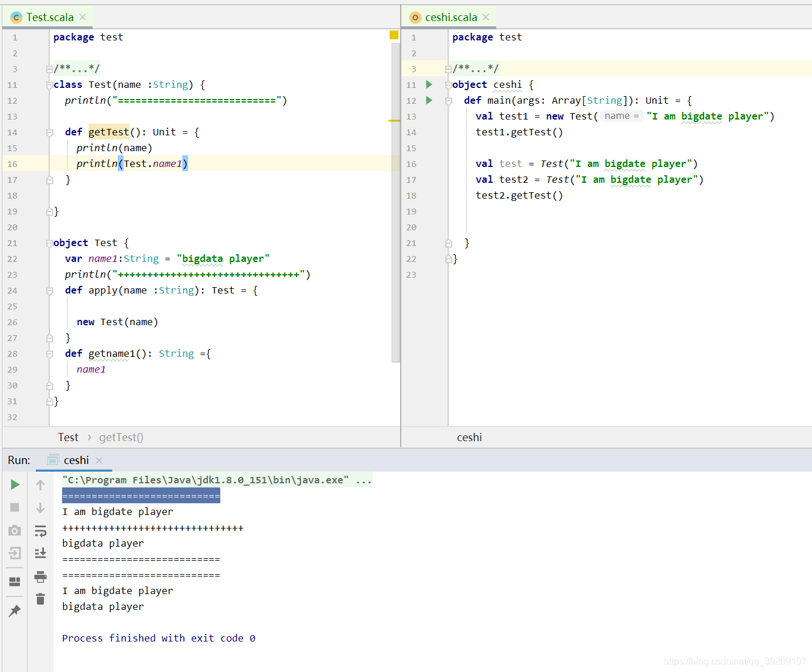Click Test in the left editor breadcrumb

68,437
